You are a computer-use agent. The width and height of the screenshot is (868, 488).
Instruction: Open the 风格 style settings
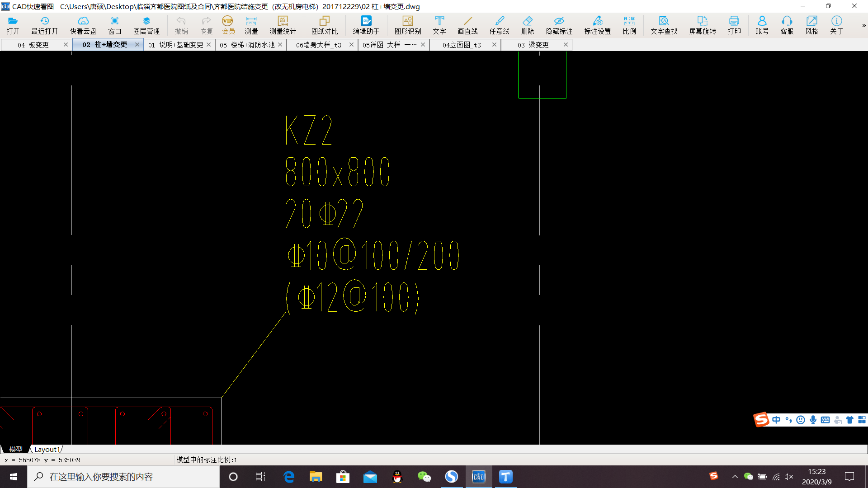(812, 25)
